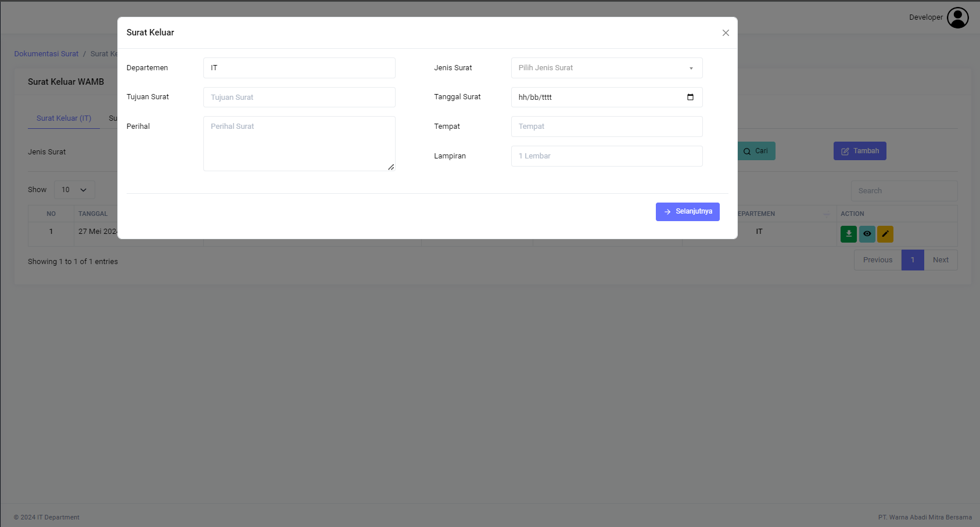Open the Show entries count dropdown
Viewport: 980px width, 527px height.
pos(74,190)
